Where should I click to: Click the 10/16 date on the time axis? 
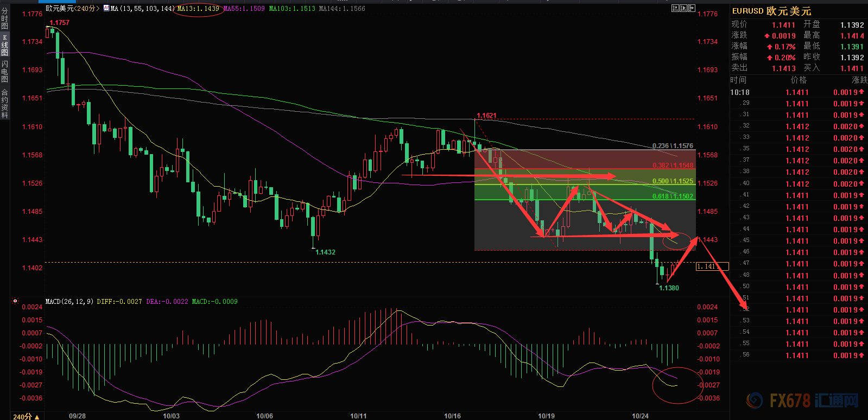(452, 416)
